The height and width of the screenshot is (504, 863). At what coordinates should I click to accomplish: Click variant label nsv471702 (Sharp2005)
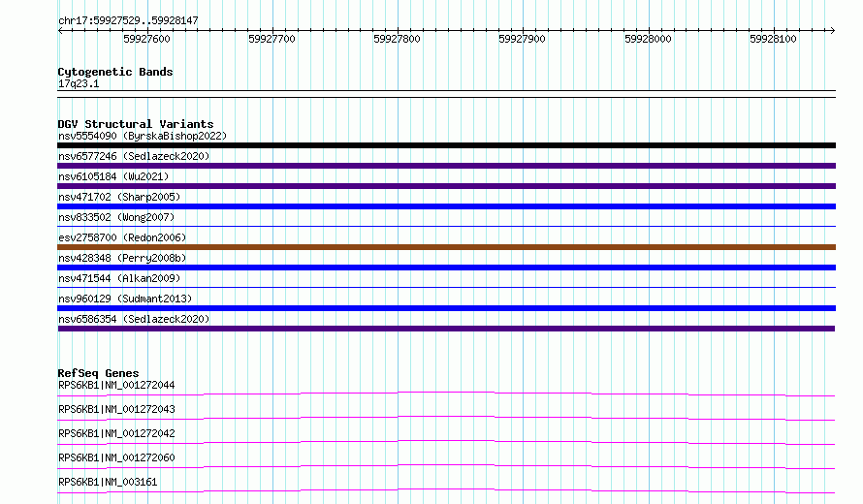click(119, 197)
